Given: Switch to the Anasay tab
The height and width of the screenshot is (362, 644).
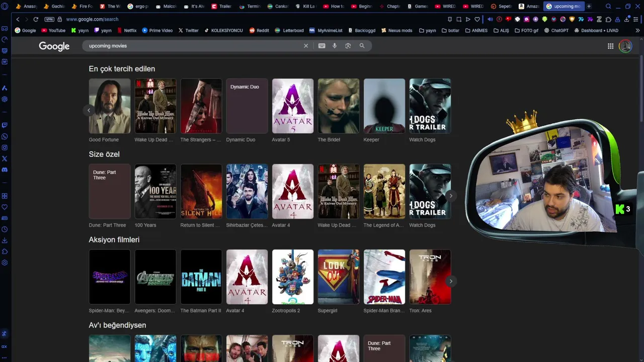Looking at the screenshot, I should point(27,6).
